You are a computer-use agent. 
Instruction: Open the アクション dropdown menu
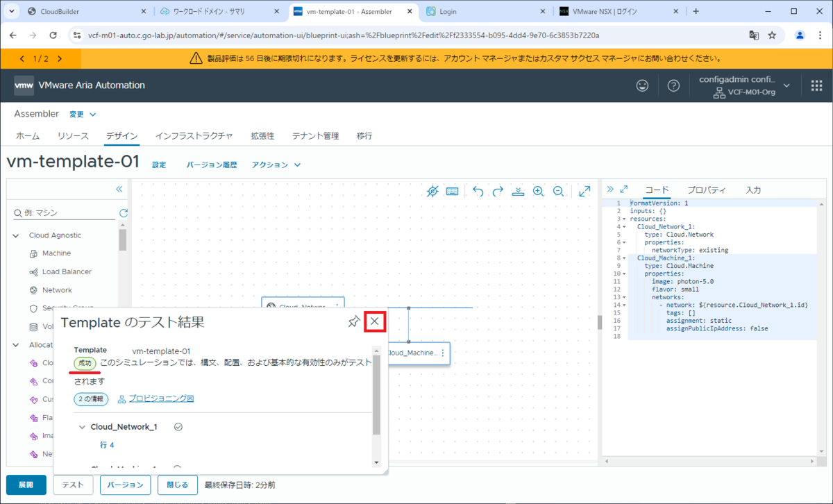pyautogui.click(x=276, y=165)
